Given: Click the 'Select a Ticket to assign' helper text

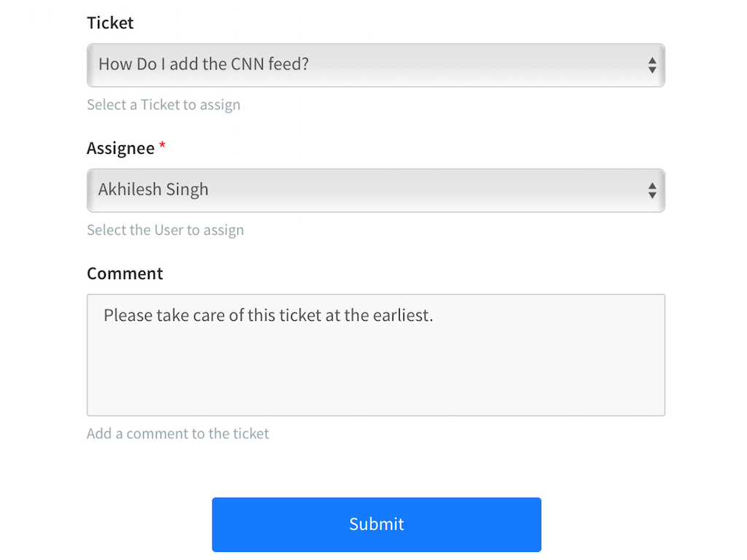Looking at the screenshot, I should click(x=163, y=104).
